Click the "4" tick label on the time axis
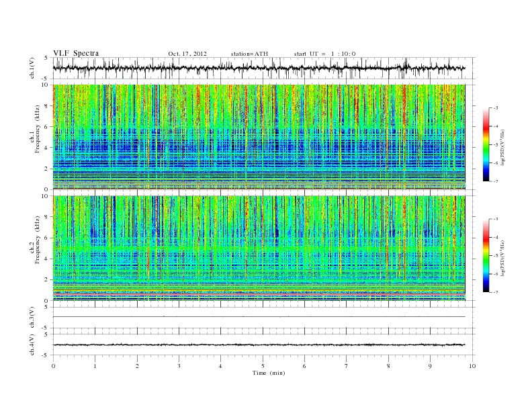Viewport: 532px width, 411px height. 220,366
